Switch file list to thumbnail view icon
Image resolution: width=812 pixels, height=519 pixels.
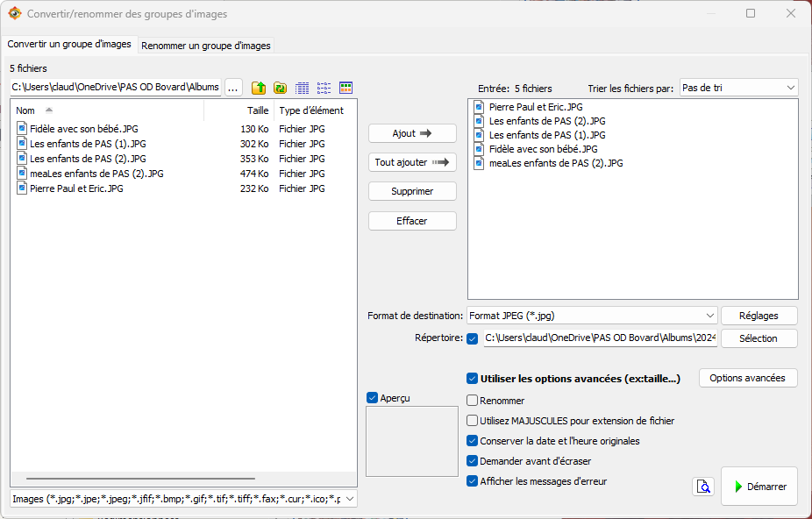pos(346,88)
